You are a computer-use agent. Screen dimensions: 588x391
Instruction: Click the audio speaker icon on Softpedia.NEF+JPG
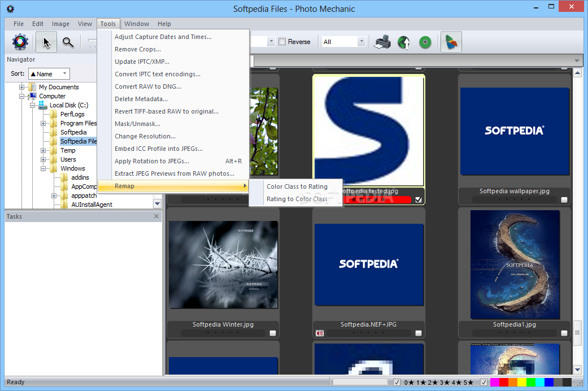pos(320,333)
